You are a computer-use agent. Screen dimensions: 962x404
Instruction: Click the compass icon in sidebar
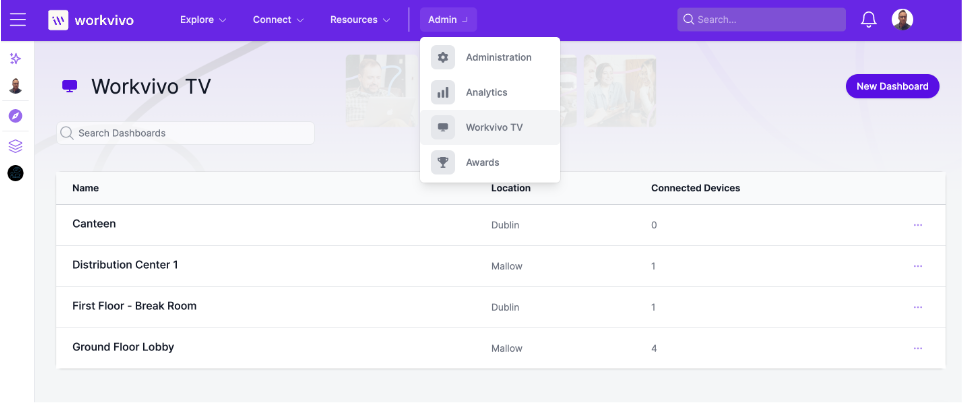pos(15,116)
